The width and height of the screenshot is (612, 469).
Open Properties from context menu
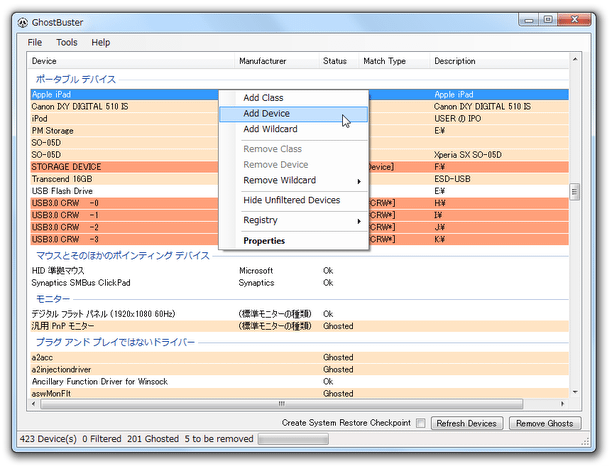pyautogui.click(x=294, y=241)
